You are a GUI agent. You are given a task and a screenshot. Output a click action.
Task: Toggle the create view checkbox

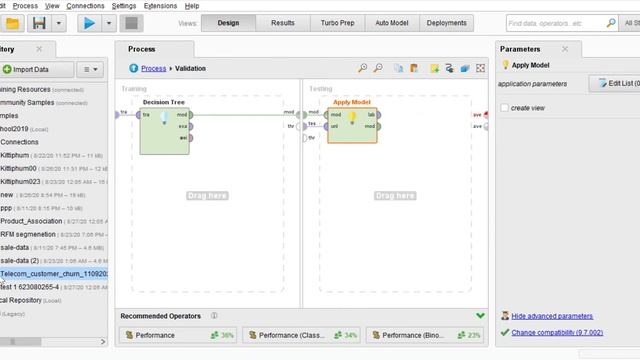tap(505, 108)
